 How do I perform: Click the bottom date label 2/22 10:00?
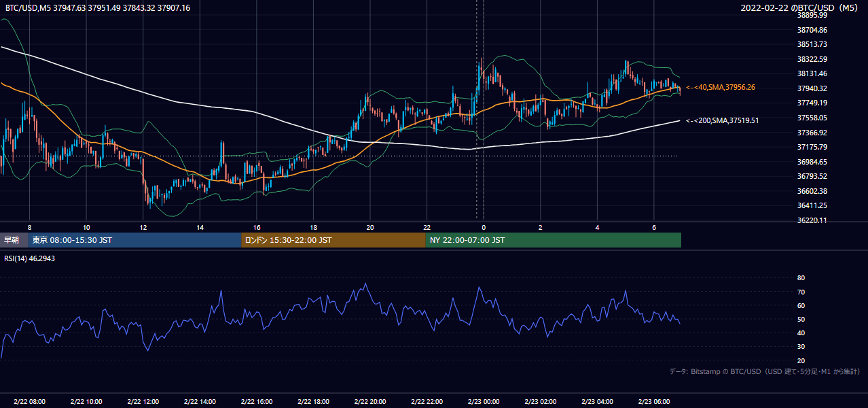click(86, 402)
